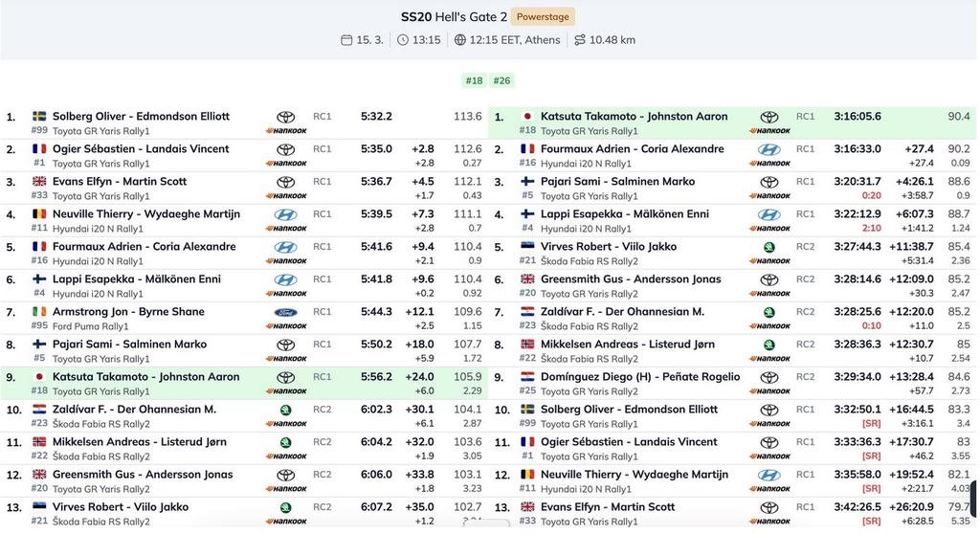
Task: Click average speed 113.6
Action: click(x=467, y=117)
